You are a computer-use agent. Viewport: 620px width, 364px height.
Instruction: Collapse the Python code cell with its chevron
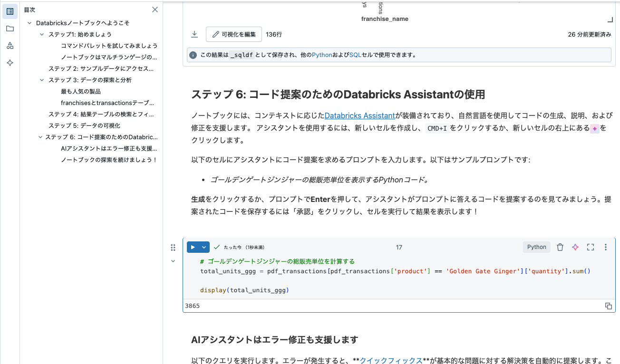pyautogui.click(x=173, y=261)
